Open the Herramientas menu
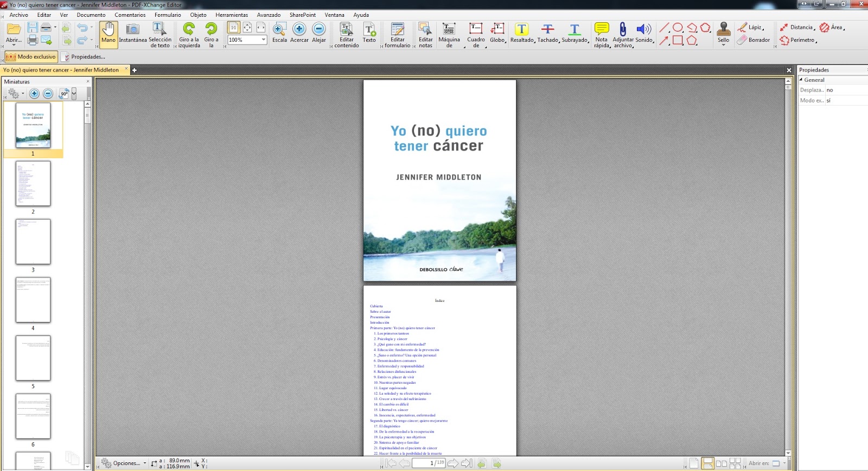The width and height of the screenshot is (868, 471). (x=232, y=15)
